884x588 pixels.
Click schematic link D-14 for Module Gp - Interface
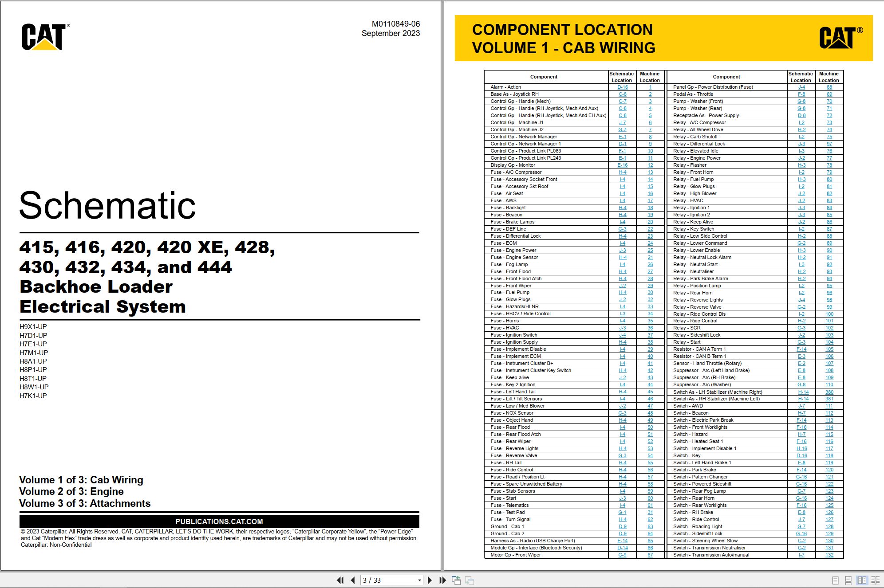[623, 548]
